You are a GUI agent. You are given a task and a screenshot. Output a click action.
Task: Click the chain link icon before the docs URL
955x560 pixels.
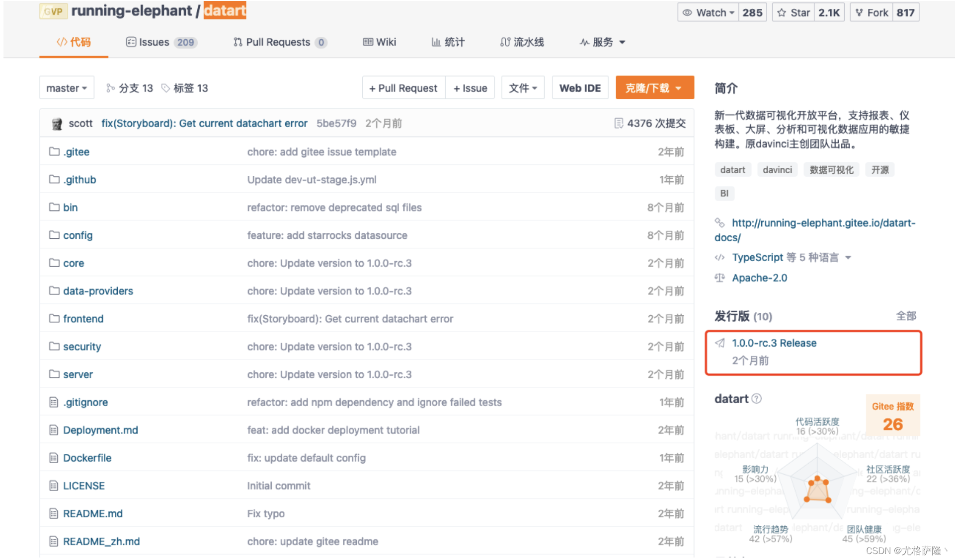(720, 223)
